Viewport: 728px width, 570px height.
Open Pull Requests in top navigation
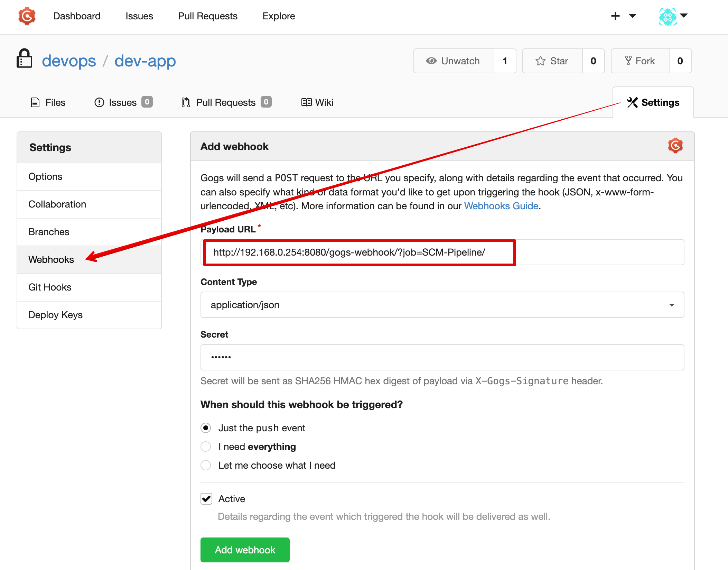(x=208, y=16)
